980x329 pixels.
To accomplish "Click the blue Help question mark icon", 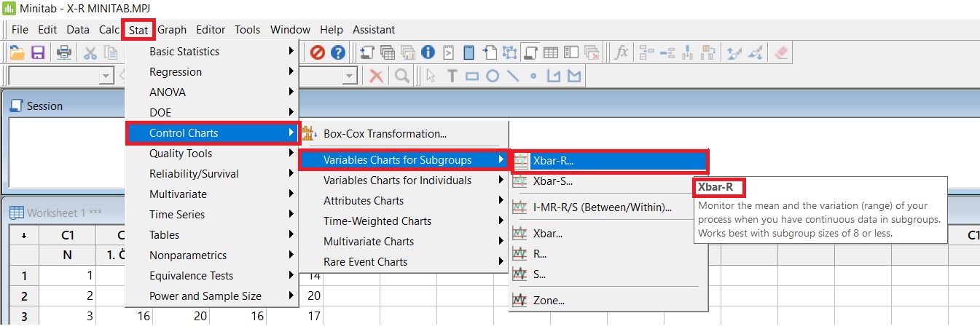I will coord(338,52).
